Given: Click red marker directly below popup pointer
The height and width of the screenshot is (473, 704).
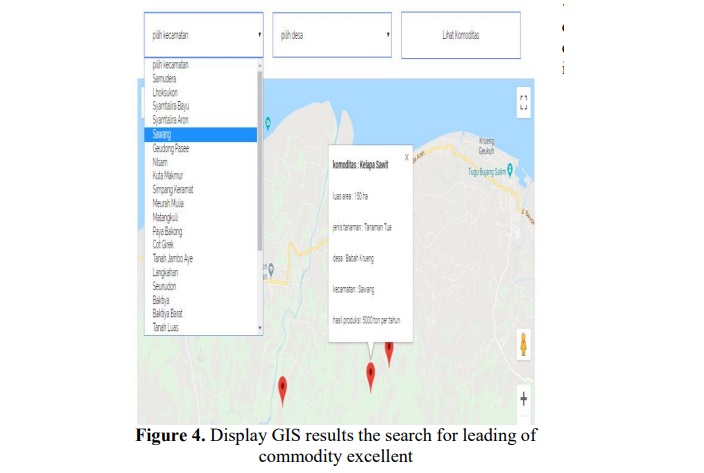Looking at the screenshot, I should tap(371, 375).
